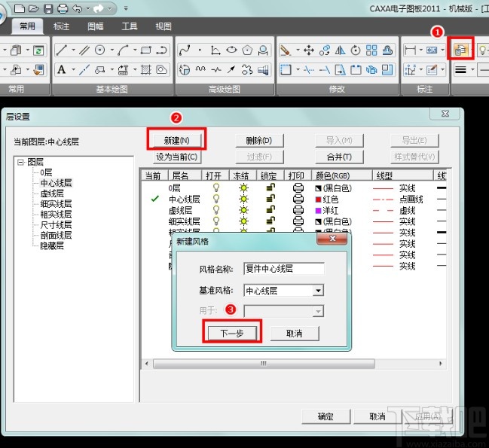This screenshot has height=448, width=489.
Task: Click 确定 at the bottom of 层设置
Action: (326, 416)
